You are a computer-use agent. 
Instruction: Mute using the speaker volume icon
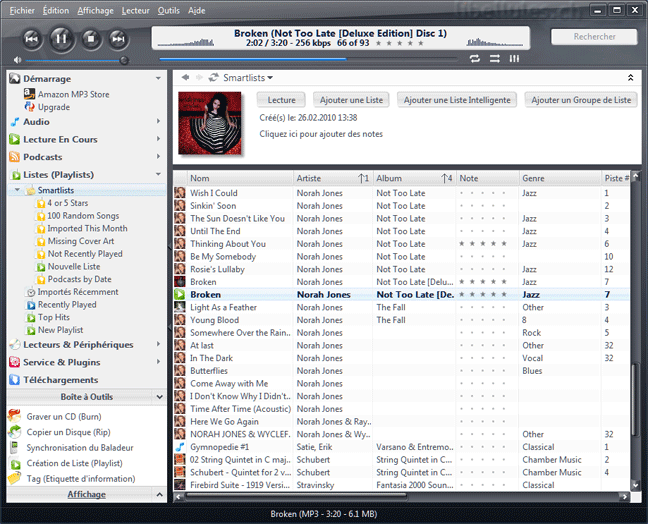point(17,60)
